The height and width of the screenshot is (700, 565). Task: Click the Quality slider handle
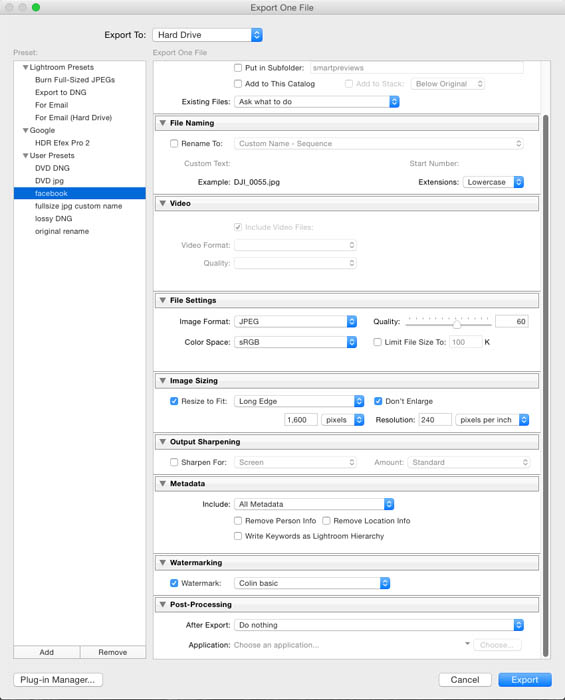pyautogui.click(x=457, y=324)
